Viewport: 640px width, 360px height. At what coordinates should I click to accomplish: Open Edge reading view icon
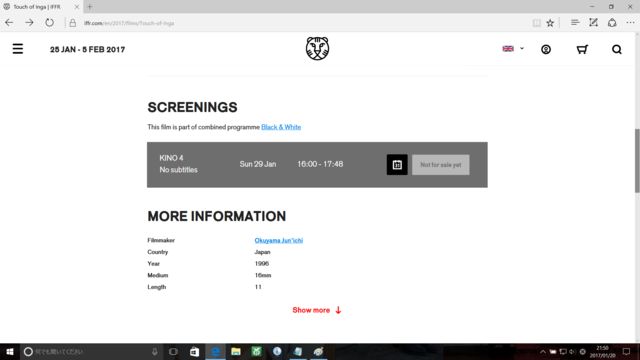tap(536, 23)
